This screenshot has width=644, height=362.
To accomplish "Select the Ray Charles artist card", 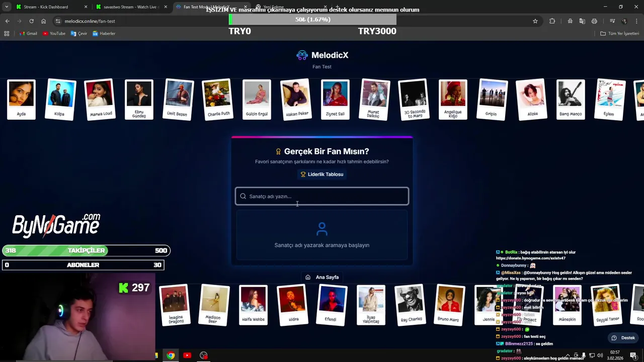I will 410,305.
